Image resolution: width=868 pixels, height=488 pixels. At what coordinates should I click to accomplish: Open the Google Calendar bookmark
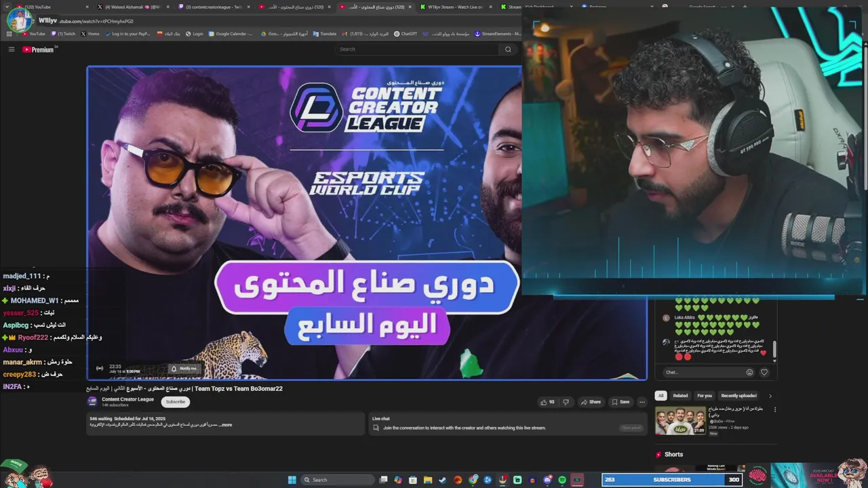click(231, 34)
